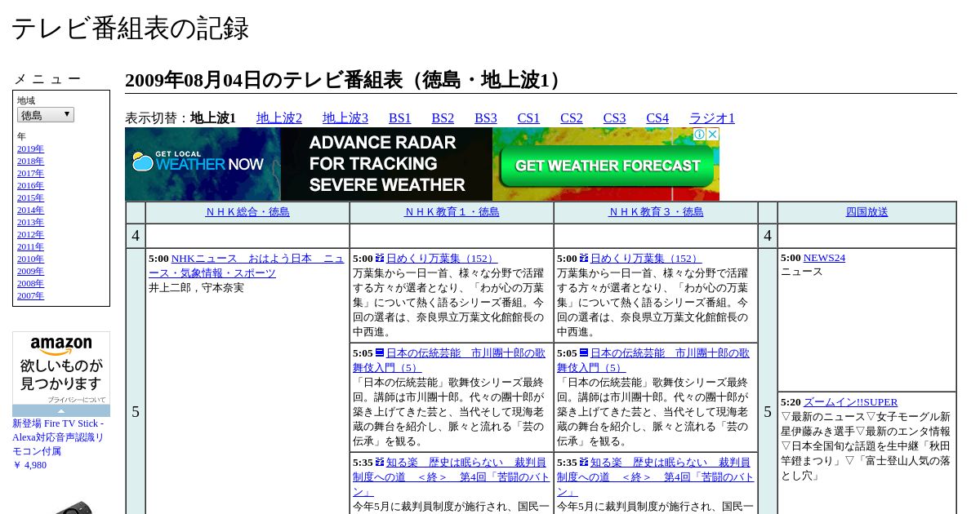Open the ＮＨＫ教育１・徳島 channel header link
Viewport: 980px width, 514px height.
tap(452, 212)
